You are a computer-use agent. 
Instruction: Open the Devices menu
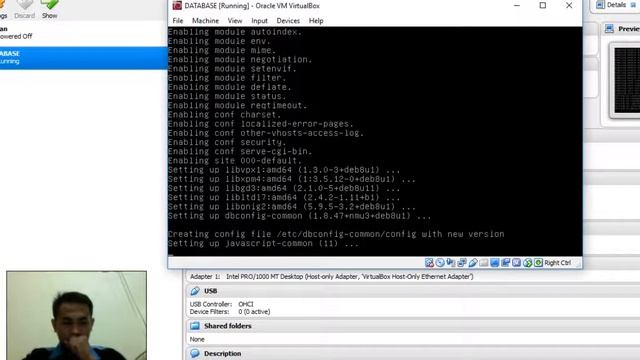pyautogui.click(x=288, y=21)
